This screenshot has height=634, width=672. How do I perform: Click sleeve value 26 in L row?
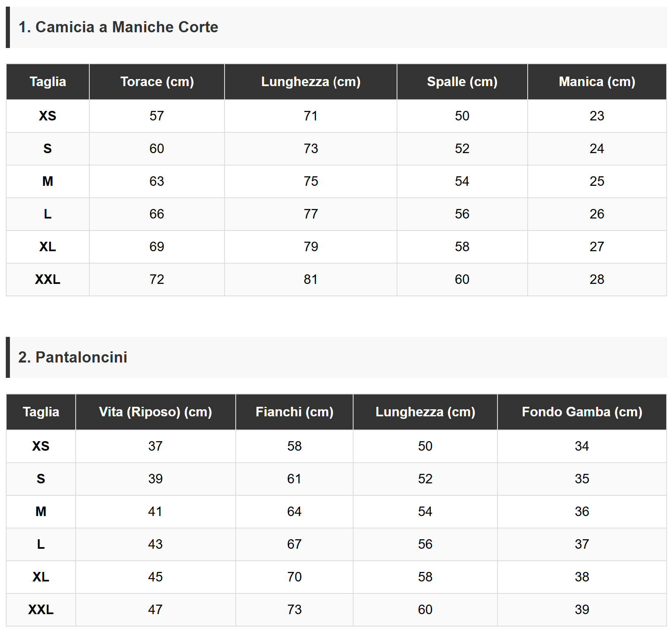coord(597,214)
